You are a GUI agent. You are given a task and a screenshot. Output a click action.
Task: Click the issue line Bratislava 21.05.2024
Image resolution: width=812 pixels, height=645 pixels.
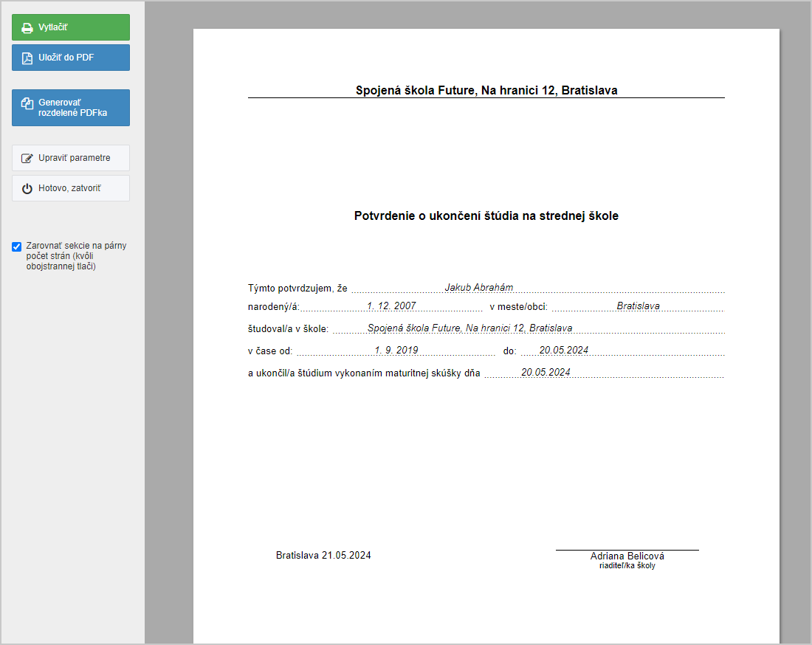click(323, 556)
